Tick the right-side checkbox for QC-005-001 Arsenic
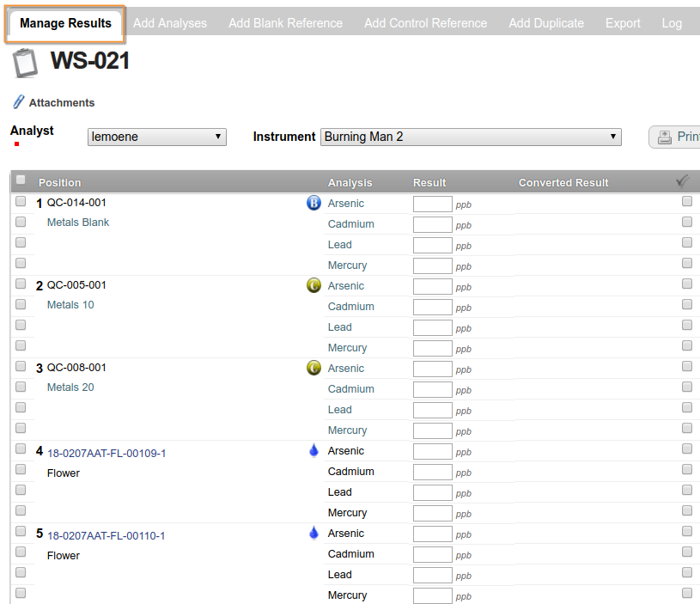This screenshot has height=604, width=700. click(x=687, y=284)
